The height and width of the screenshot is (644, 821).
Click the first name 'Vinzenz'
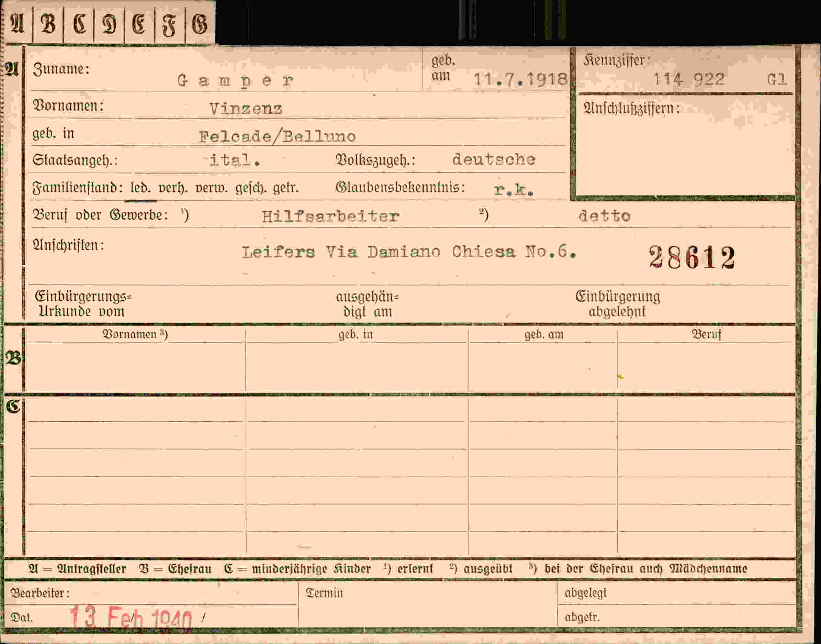point(246,109)
